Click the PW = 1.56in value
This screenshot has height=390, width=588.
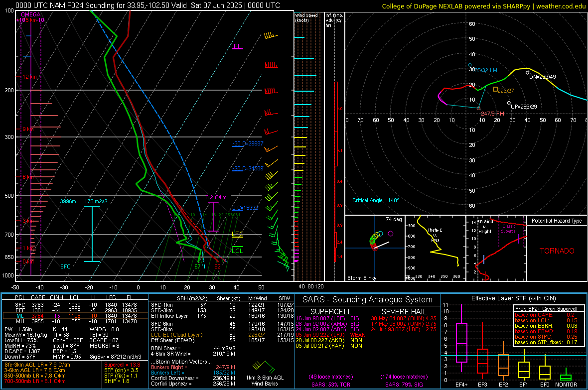point(18,329)
